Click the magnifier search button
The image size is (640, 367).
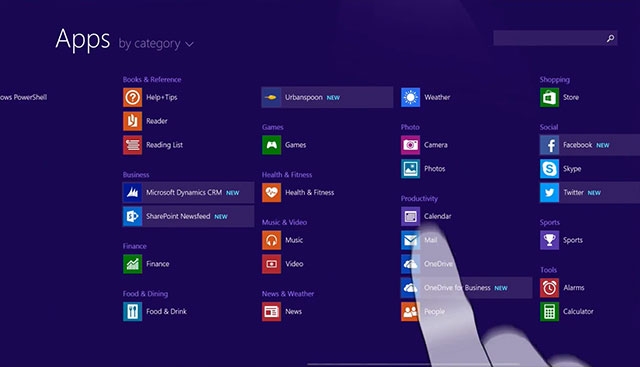click(x=610, y=38)
